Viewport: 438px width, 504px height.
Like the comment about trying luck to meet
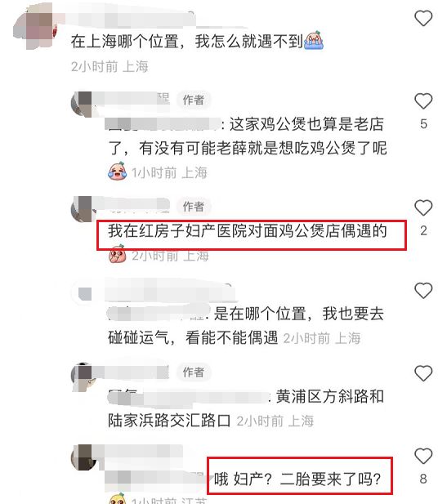coord(423,291)
